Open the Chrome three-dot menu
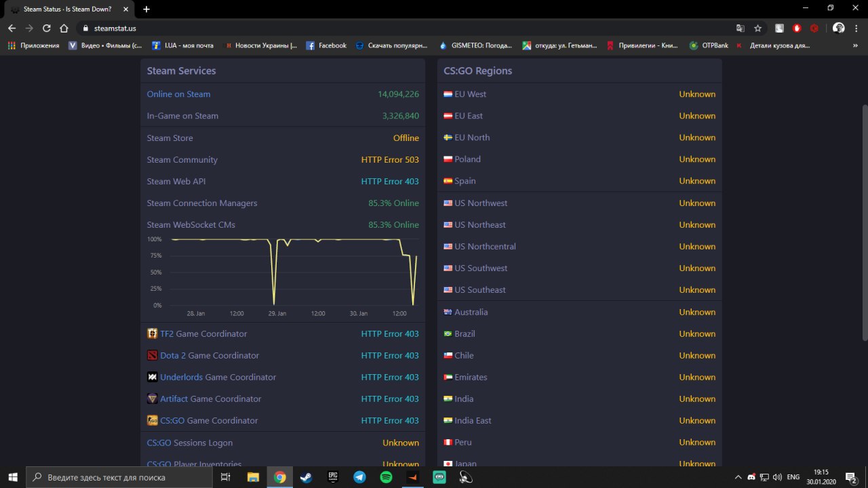The width and height of the screenshot is (868, 488). coord(856,28)
